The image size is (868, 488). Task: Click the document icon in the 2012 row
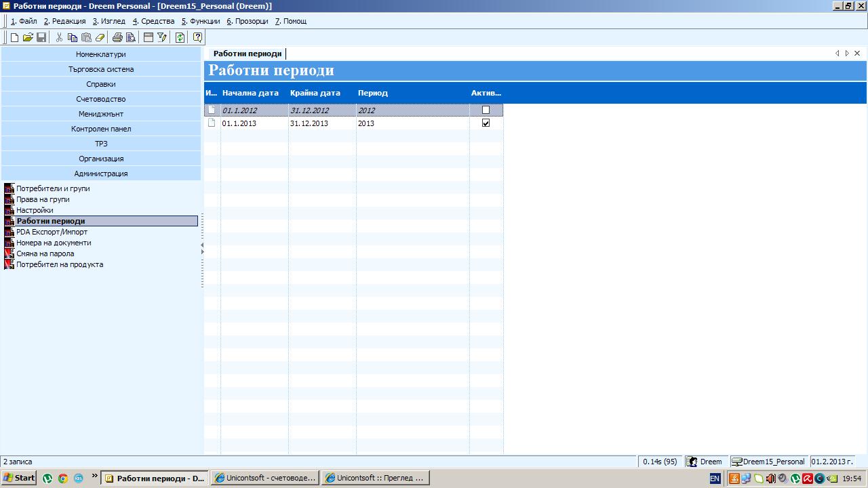(212, 110)
